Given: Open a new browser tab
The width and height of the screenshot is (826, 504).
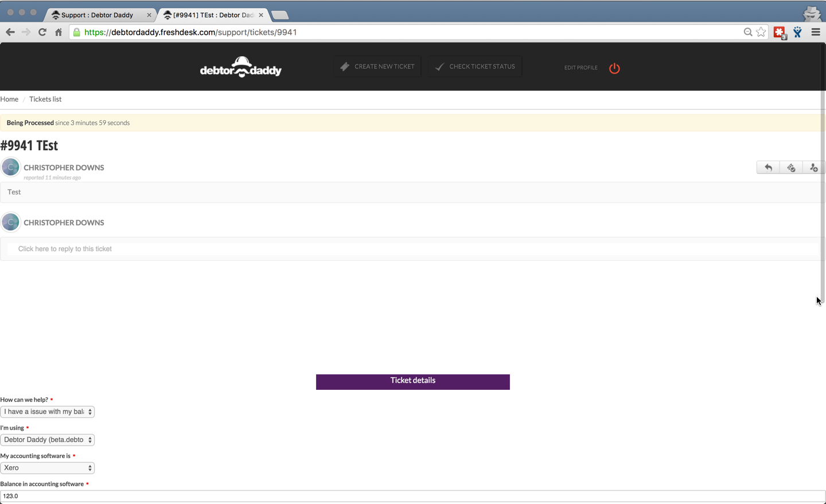Looking at the screenshot, I should (x=280, y=15).
